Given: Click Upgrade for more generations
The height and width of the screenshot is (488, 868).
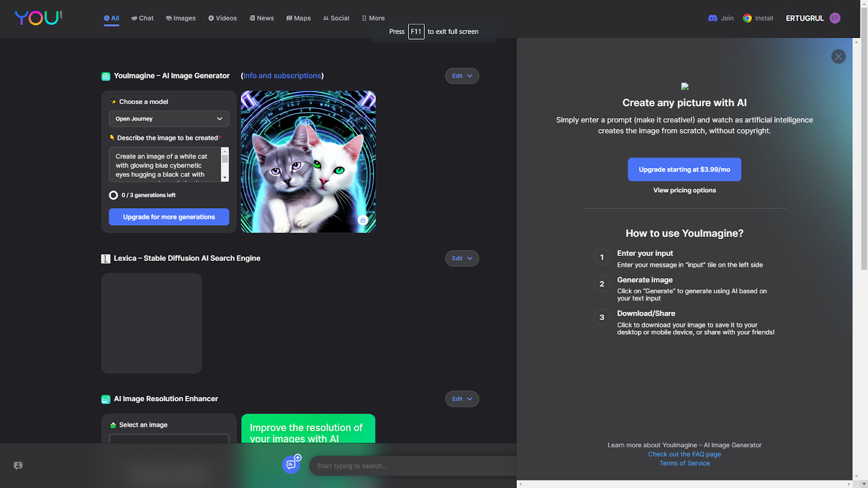Looking at the screenshot, I should point(169,217).
